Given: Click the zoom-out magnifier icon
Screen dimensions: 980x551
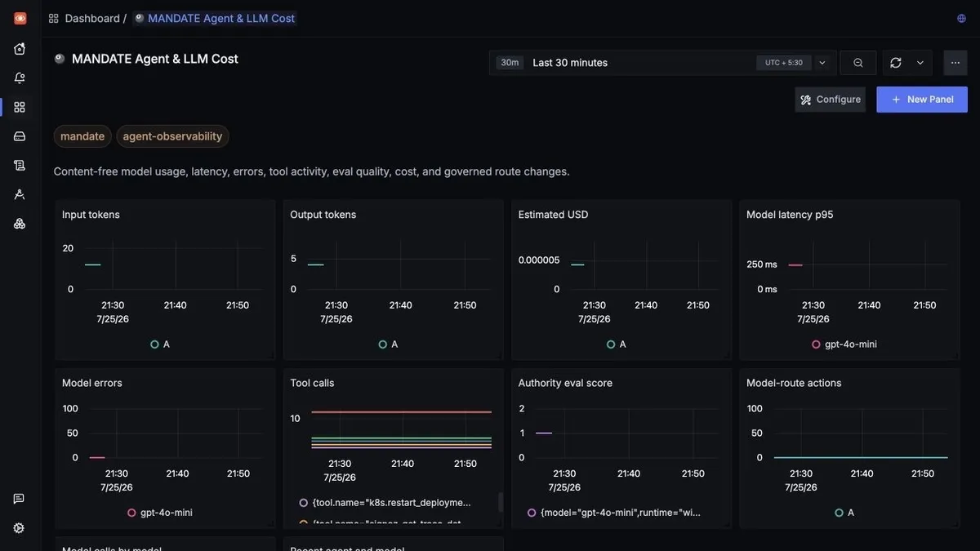Looking at the screenshot, I should 858,63.
